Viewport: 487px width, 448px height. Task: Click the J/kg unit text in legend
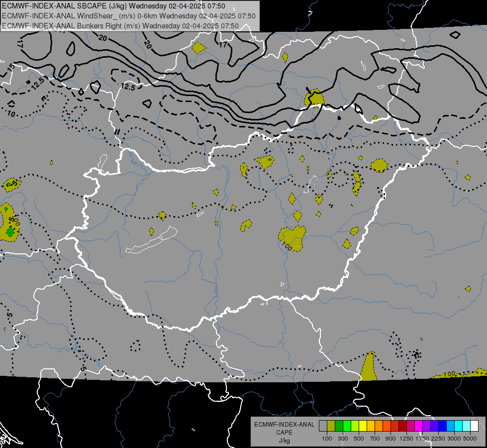284,441
